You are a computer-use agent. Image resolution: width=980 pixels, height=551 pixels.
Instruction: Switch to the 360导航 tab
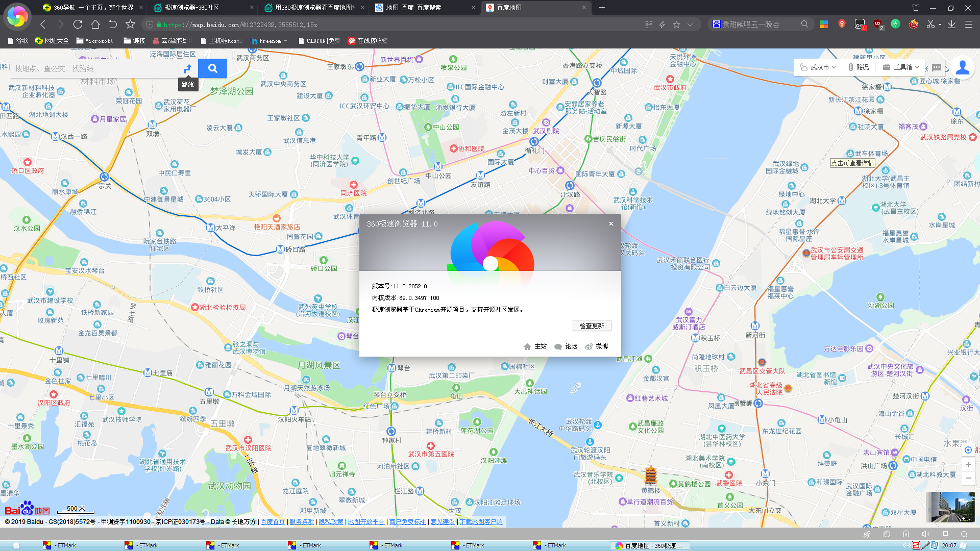point(93,8)
